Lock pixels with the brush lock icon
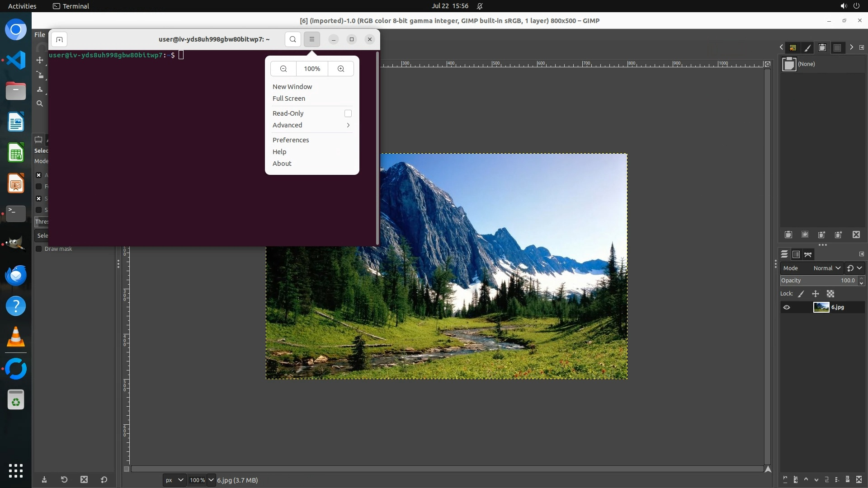The image size is (868, 488). tap(801, 294)
